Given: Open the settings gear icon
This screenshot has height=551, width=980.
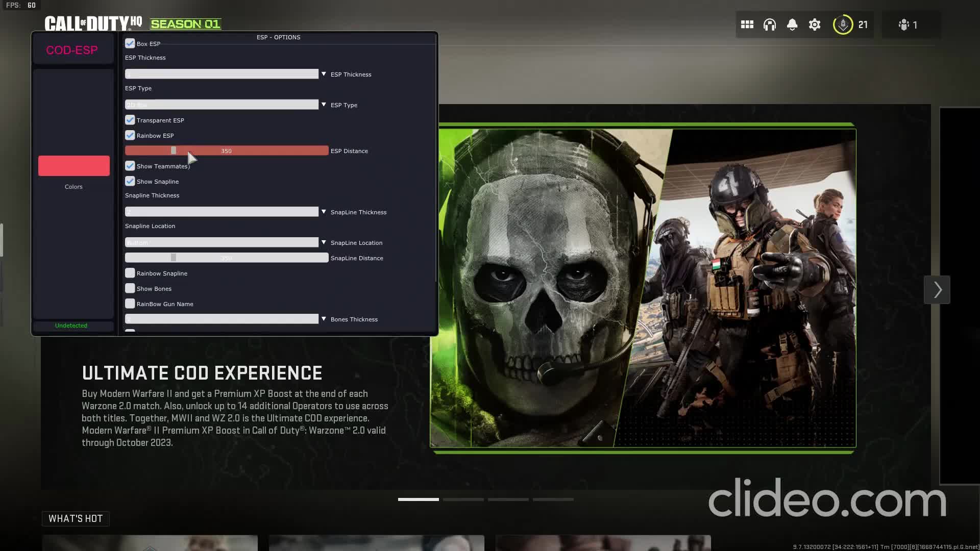Looking at the screenshot, I should pos(815,24).
